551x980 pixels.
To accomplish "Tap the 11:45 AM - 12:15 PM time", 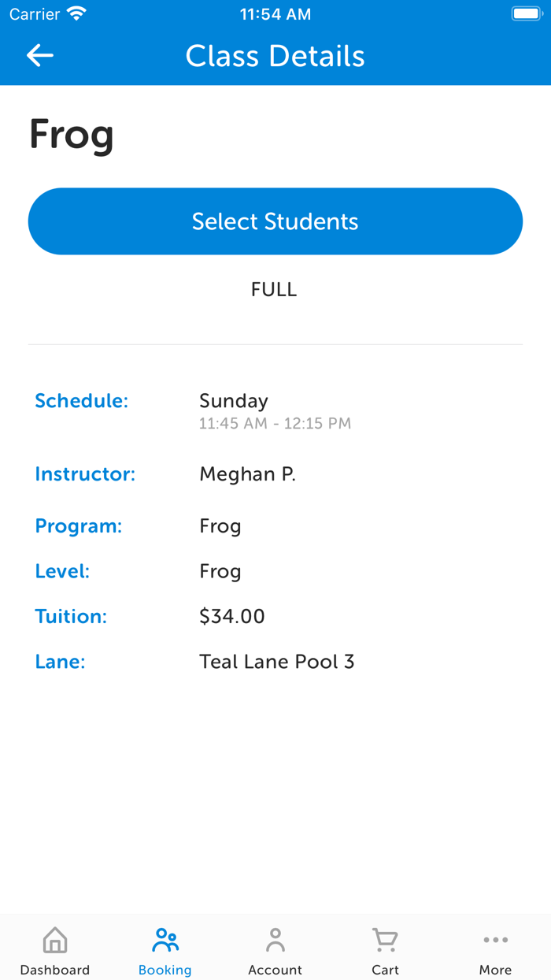I will pyautogui.click(x=275, y=424).
